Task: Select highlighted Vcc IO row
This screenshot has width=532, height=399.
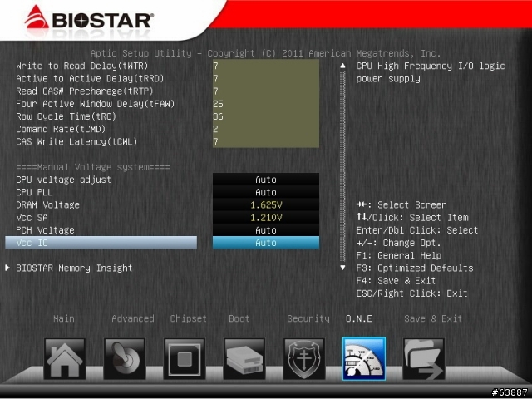Action: pos(101,243)
